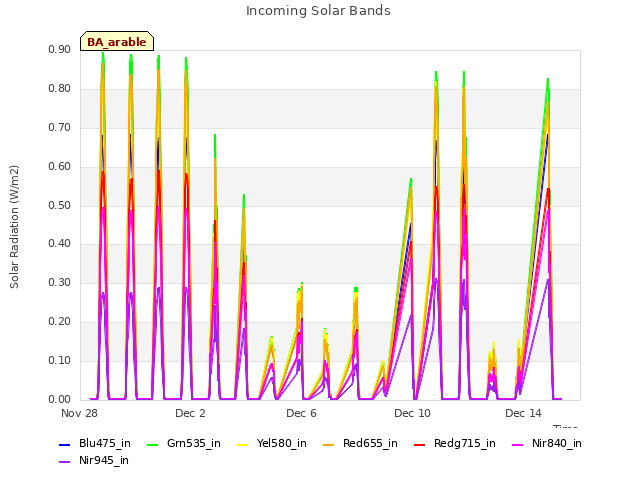This screenshot has width=640, height=480.
Task: Toggle the Red655_in legend label
Action: click(x=370, y=443)
